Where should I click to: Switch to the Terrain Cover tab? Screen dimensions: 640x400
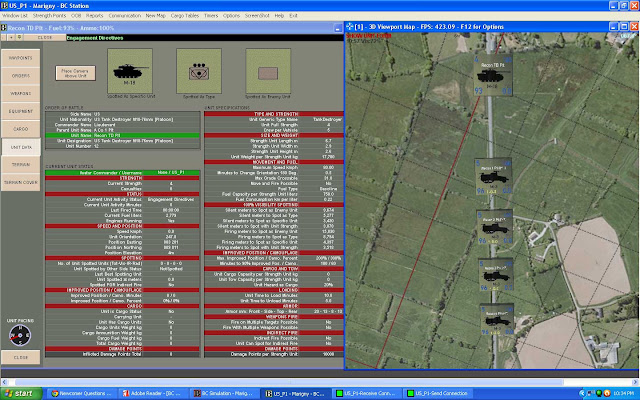point(20,182)
